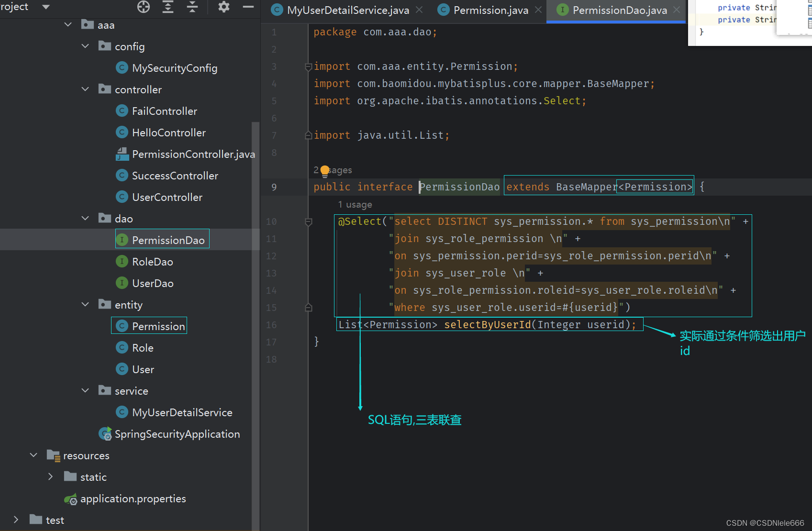Open Project panel settings via gear icon

223,7
